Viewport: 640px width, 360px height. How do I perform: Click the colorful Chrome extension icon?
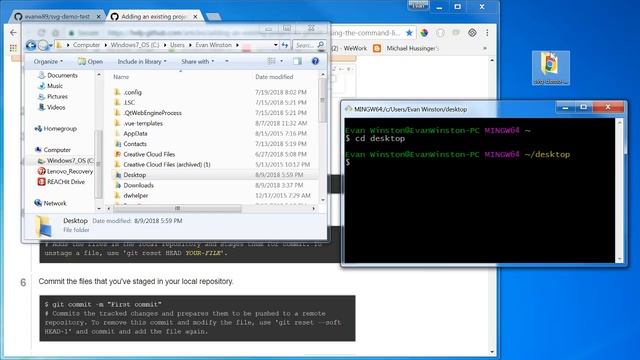(424, 33)
